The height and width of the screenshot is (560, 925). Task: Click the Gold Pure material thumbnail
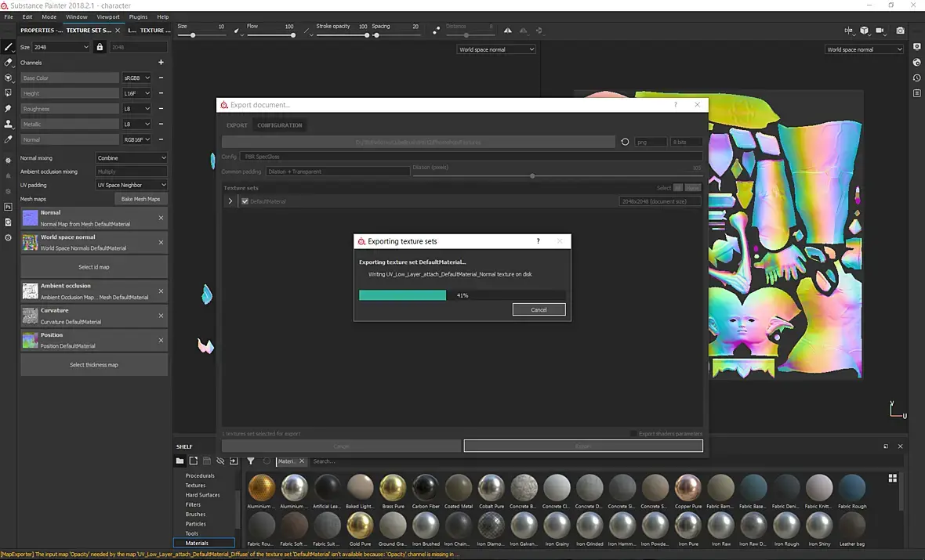click(360, 525)
